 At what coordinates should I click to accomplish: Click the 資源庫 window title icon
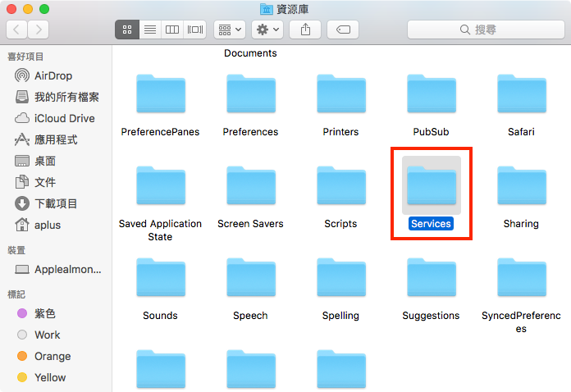coord(267,9)
